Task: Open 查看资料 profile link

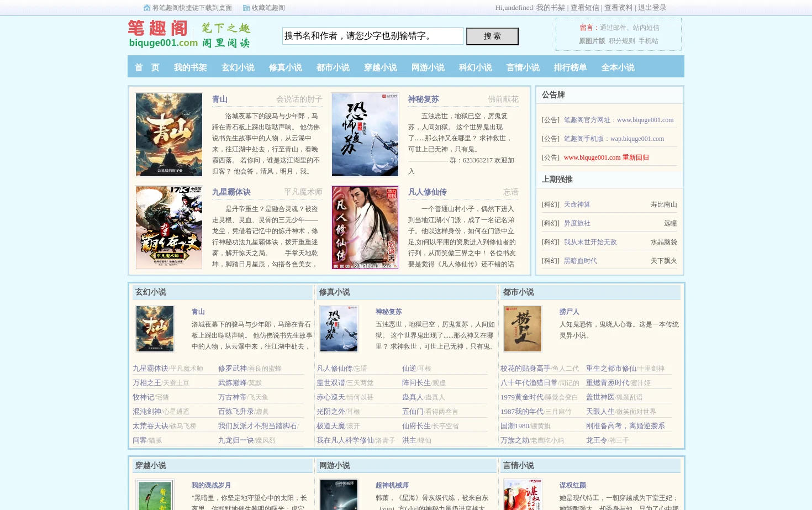Action: [619, 8]
